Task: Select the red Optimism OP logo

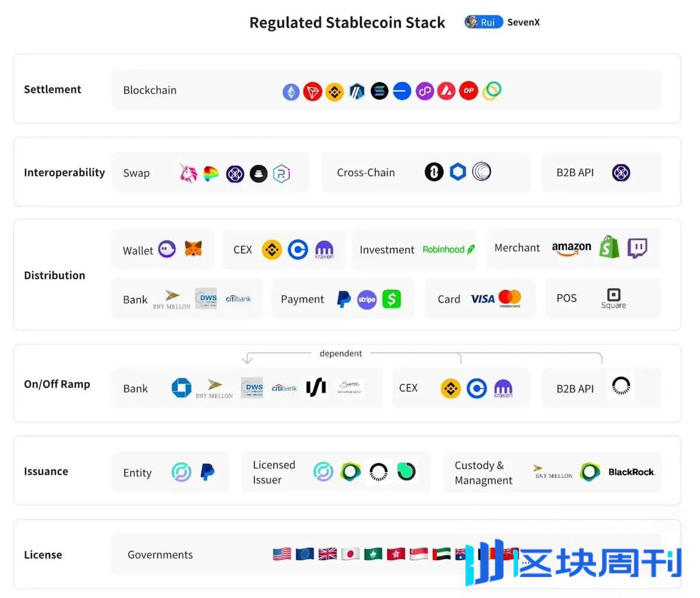Action: [x=468, y=90]
